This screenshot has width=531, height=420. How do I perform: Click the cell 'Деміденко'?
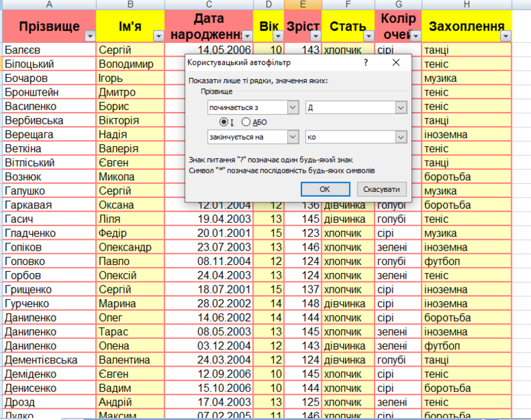point(49,374)
